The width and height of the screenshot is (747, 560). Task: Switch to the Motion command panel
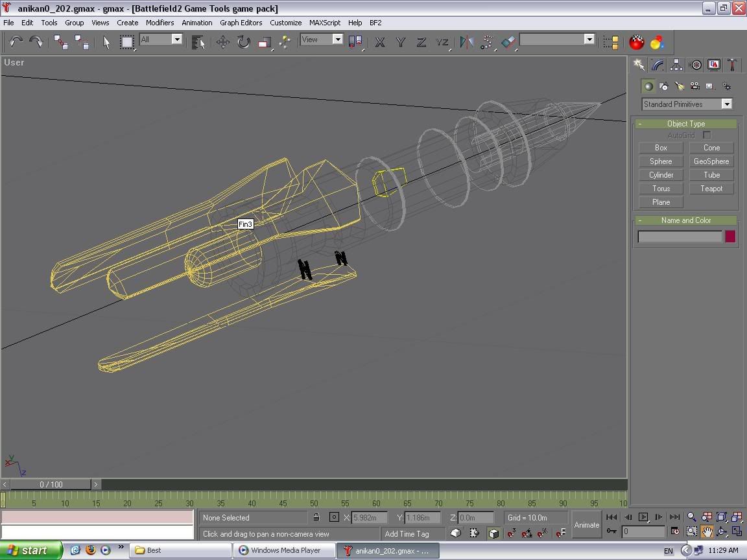pyautogui.click(x=695, y=65)
